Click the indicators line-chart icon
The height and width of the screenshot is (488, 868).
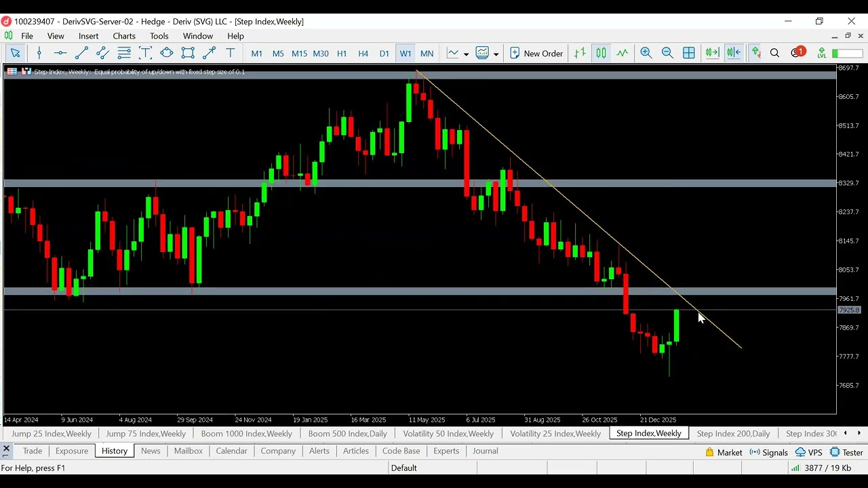(x=452, y=53)
